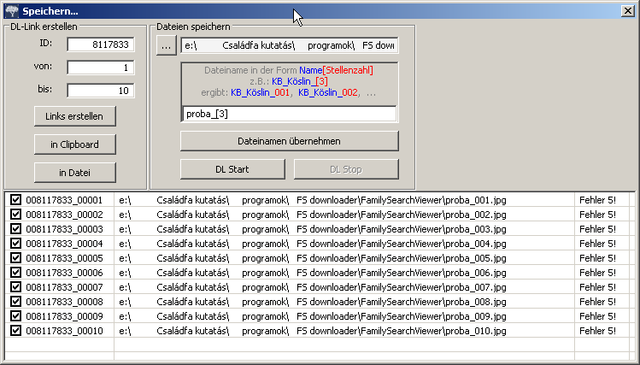
Task: Click the greyed DL Stop button
Action: click(346, 169)
